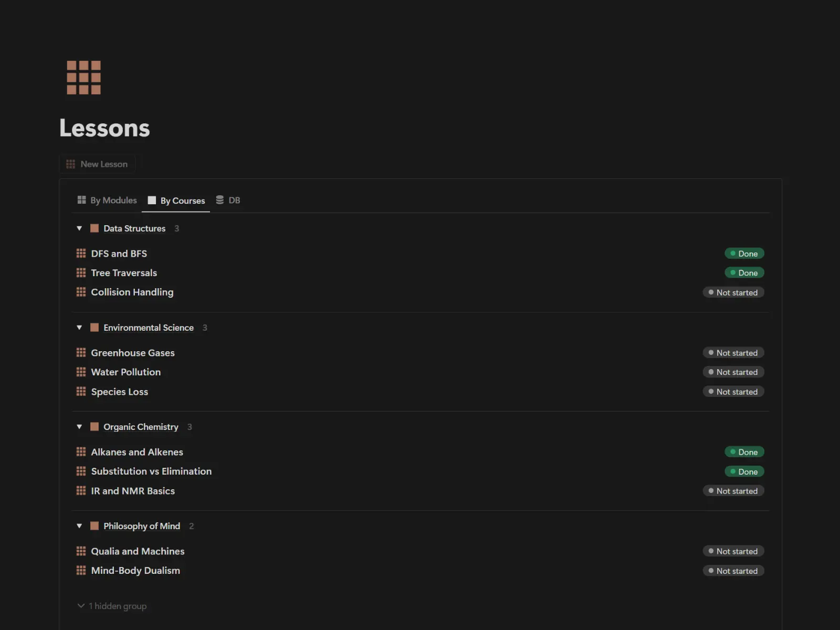Click the Done status on Tree Traversals
Image resolution: width=840 pixels, height=630 pixels.
pos(744,273)
